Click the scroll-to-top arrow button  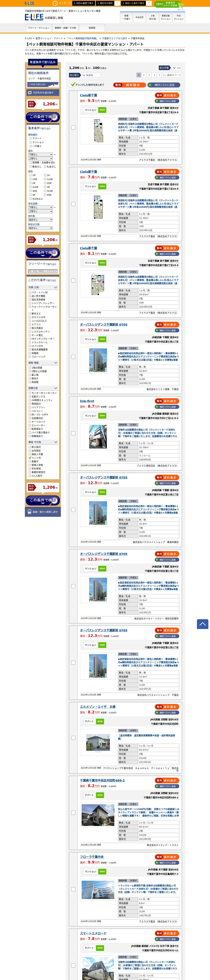[202, 624]
